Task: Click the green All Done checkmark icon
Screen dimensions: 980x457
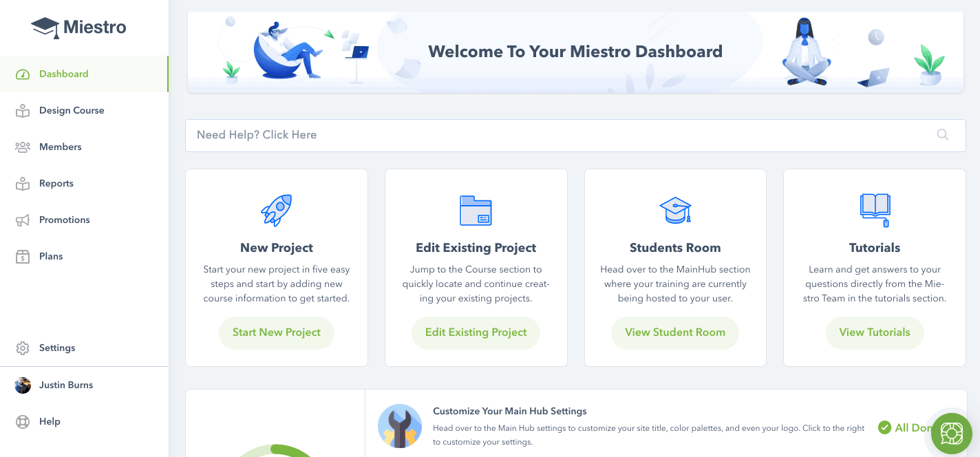Action: (885, 428)
